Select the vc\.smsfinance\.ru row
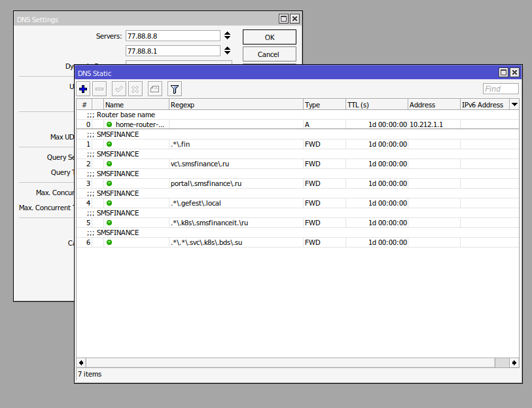Image resolution: width=532 pixels, height=408 pixels. click(x=236, y=164)
